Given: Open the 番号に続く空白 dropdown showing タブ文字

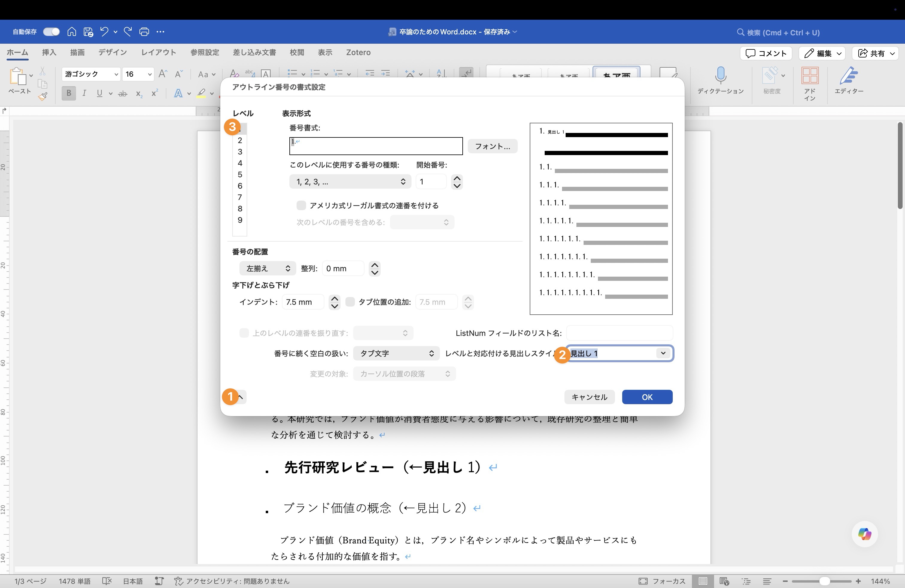Looking at the screenshot, I should [396, 353].
